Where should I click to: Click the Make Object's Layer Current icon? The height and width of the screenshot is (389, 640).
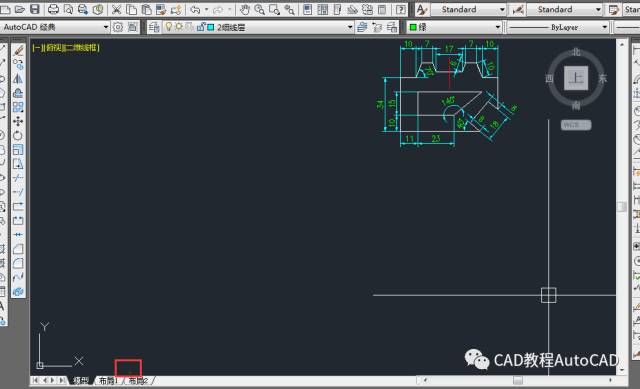pos(362,27)
